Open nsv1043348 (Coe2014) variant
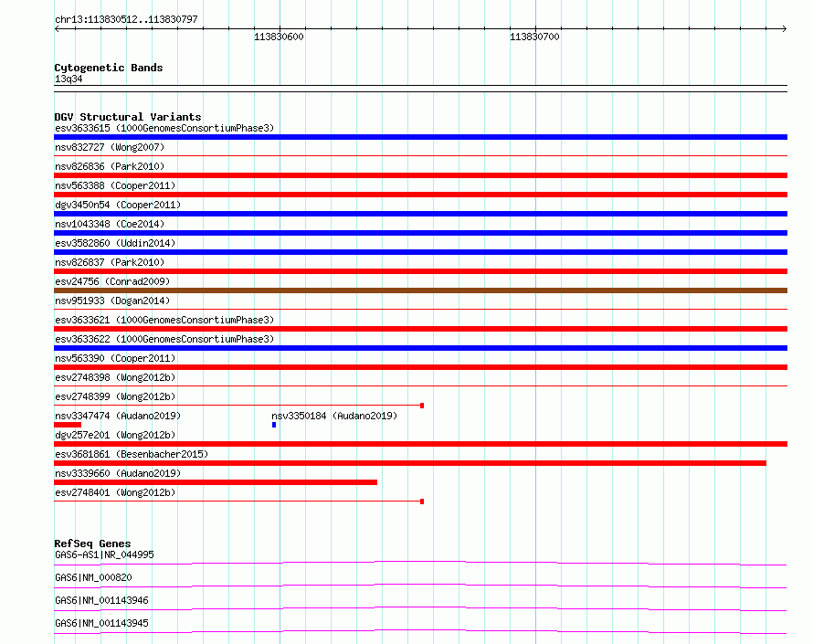Image resolution: width=813 pixels, height=644 pixels. 110,224
